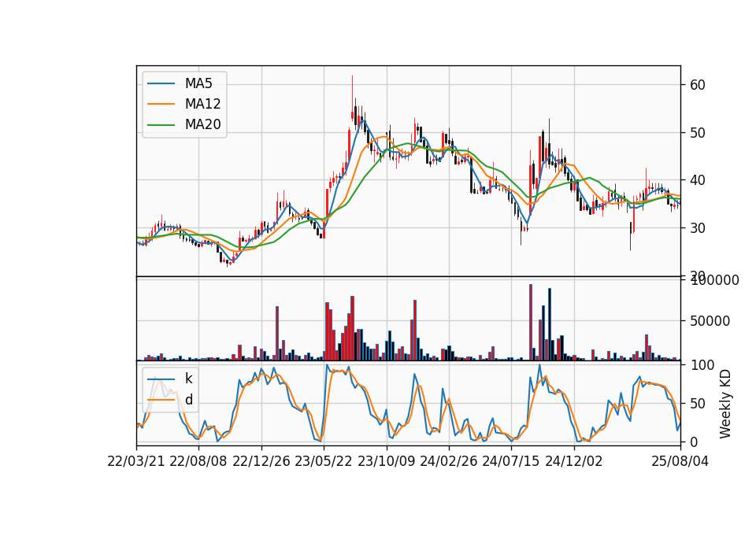The image size is (756, 543).
Task: Click the price axis value 40
Action: (x=698, y=181)
